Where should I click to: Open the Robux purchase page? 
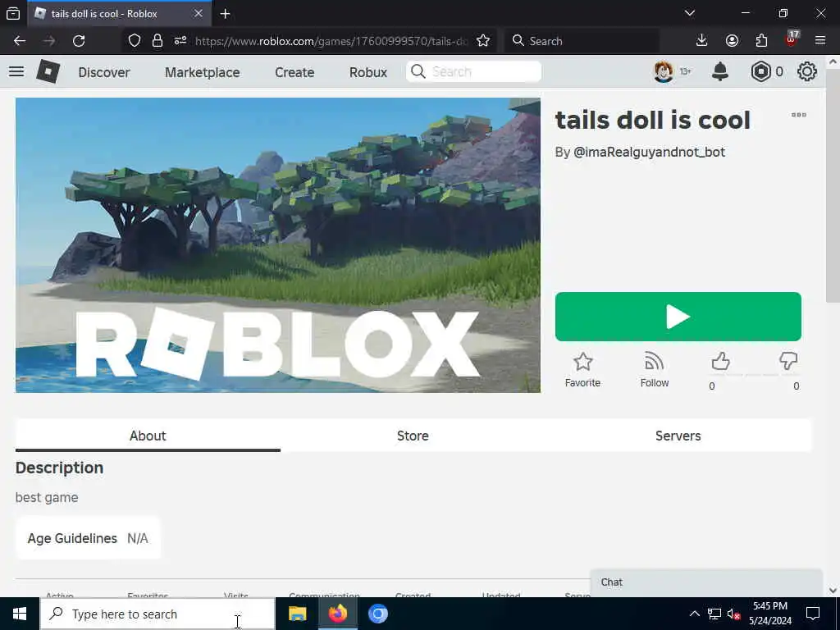click(x=368, y=72)
